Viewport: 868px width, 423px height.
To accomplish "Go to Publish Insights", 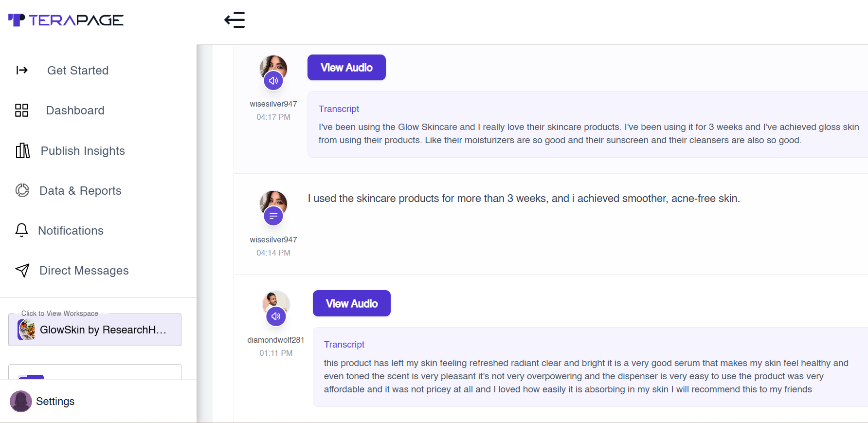I will point(83,151).
